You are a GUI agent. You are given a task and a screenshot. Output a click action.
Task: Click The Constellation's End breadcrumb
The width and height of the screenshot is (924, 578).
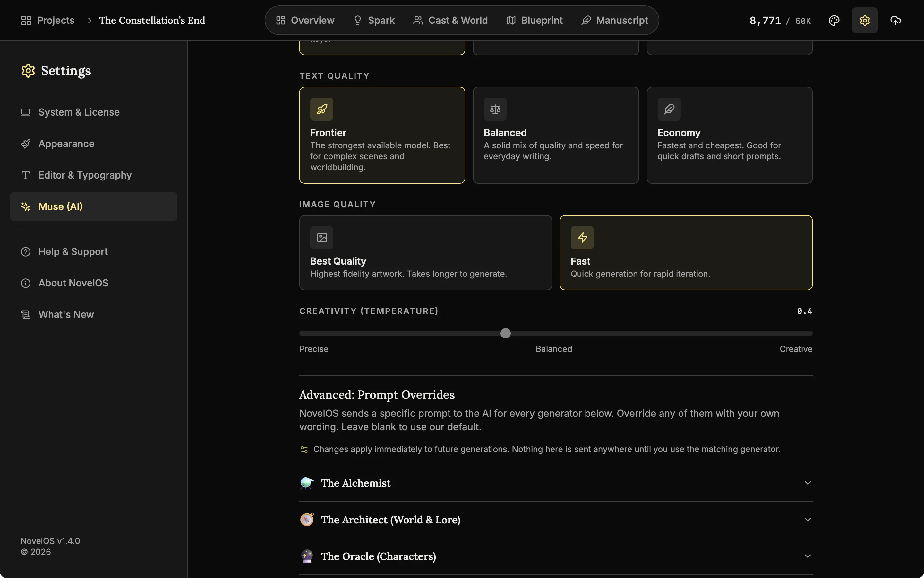[152, 20]
